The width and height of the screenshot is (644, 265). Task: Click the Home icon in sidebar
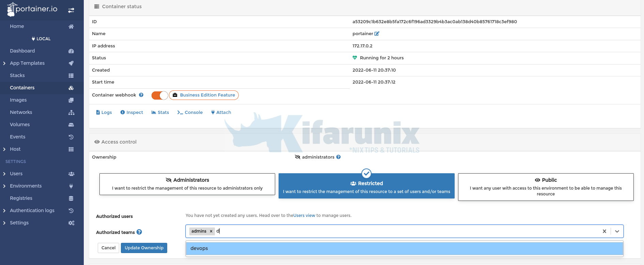(x=71, y=27)
